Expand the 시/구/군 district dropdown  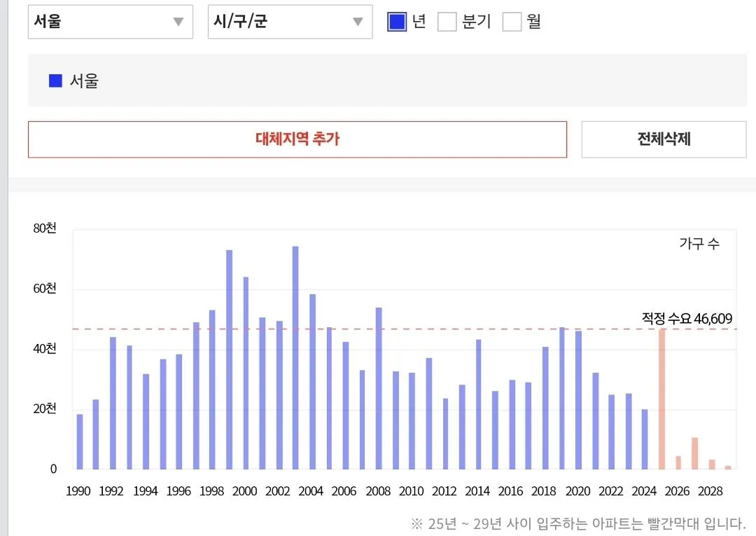pos(290,22)
